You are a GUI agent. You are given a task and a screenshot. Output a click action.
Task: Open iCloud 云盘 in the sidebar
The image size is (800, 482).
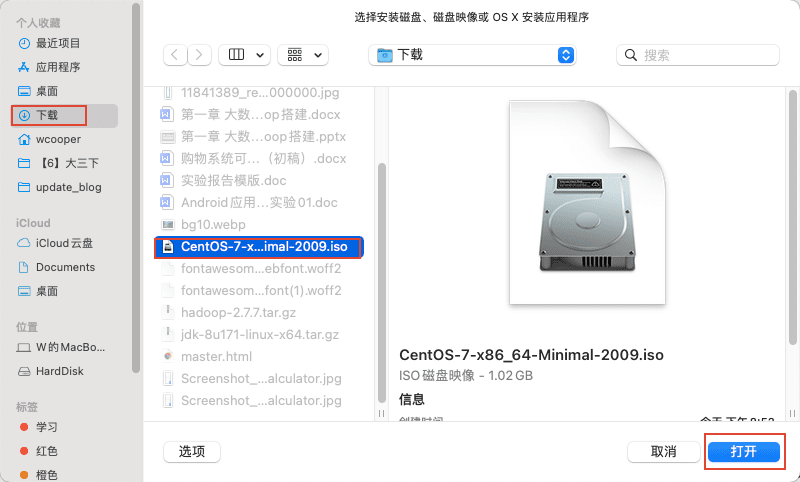[65, 243]
